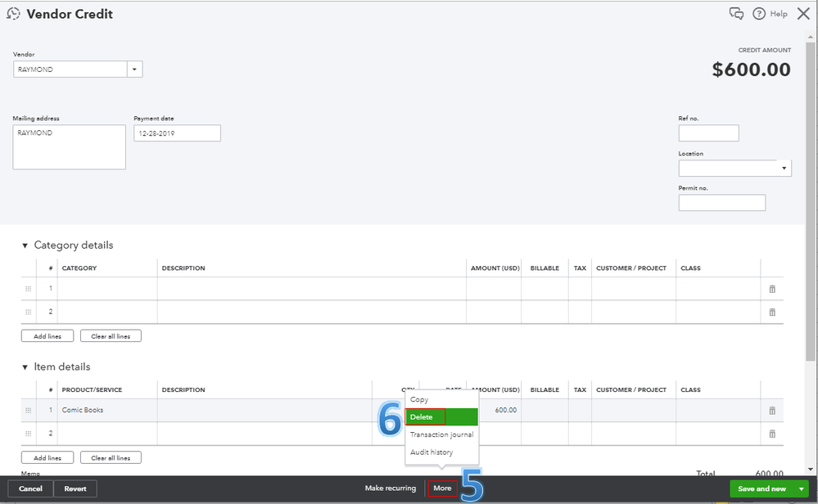
Task: Collapse the Item details section
Action: coord(25,367)
